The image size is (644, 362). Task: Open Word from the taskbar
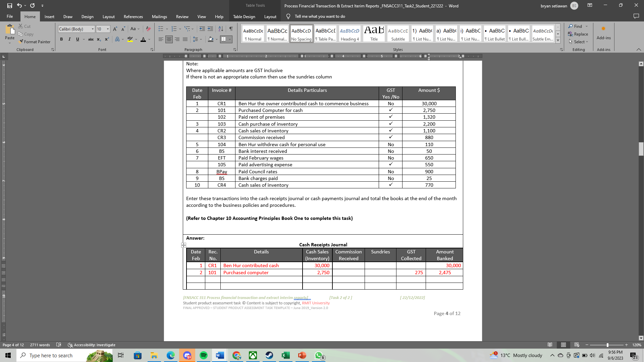[220, 355]
